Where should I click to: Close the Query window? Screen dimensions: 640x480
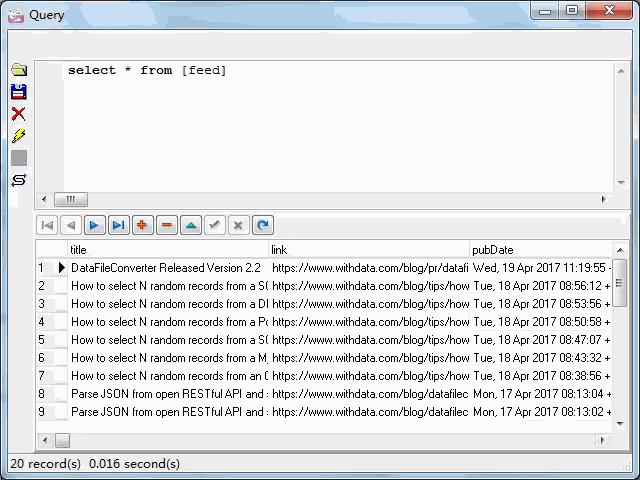609,10
